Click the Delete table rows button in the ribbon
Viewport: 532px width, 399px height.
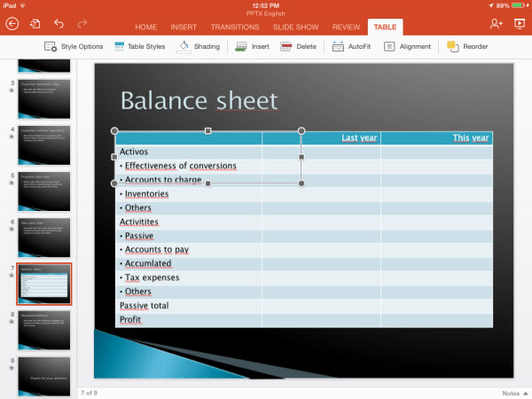[x=300, y=46]
